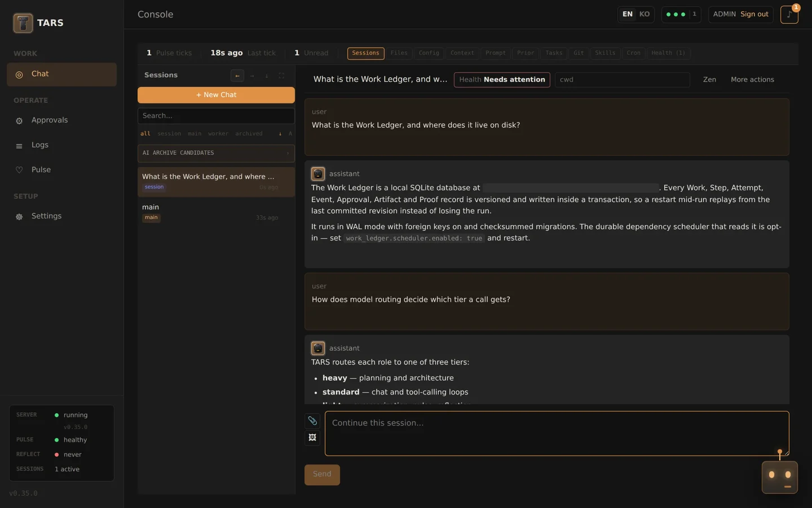Expand AI Archive Candidates
The width and height of the screenshot is (812, 508).
[216, 153]
